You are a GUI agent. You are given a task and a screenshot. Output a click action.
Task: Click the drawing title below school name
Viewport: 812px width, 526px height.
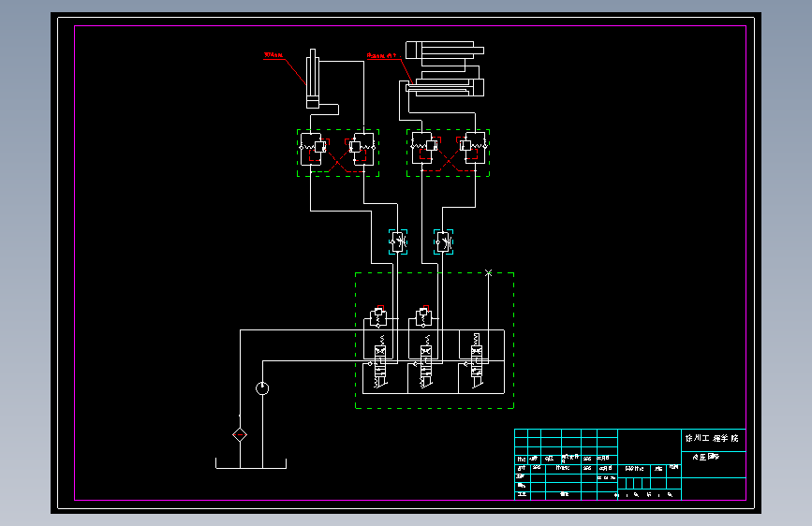[x=706, y=457]
